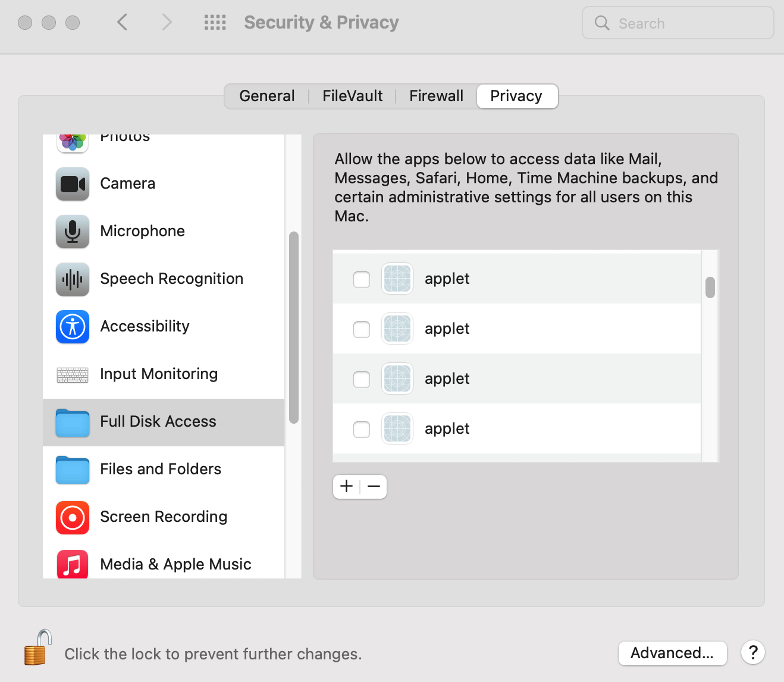This screenshot has height=682, width=784.
Task: Add an app with the plus button
Action: coord(346,486)
